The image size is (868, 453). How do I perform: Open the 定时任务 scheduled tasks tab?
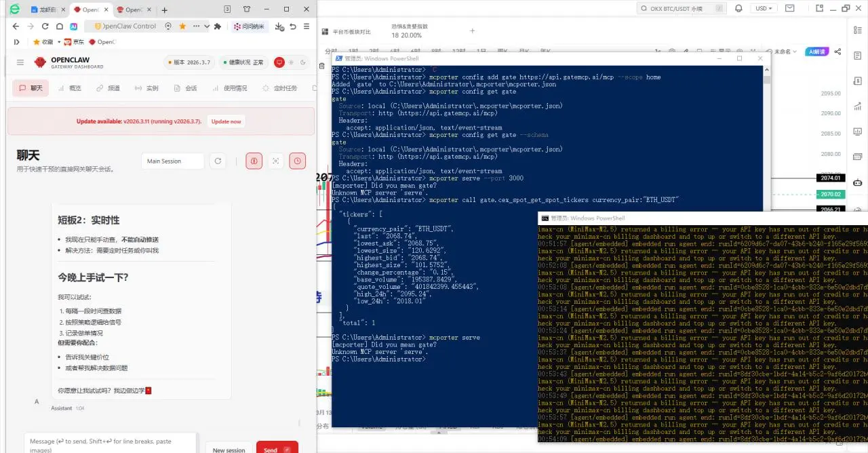click(280, 88)
